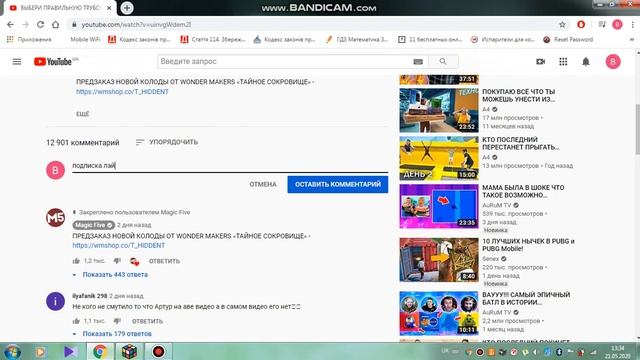Submit comment with ОСТАВИТЬ КОММЕНТАРИЙ
This screenshot has width=640, height=360.
[x=338, y=184]
